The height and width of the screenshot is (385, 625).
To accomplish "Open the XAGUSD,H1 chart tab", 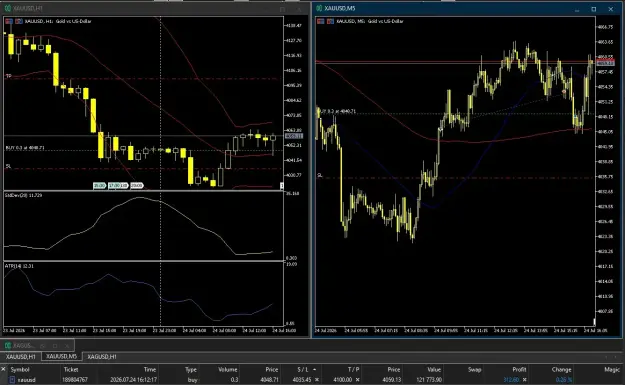I will coord(102,356).
